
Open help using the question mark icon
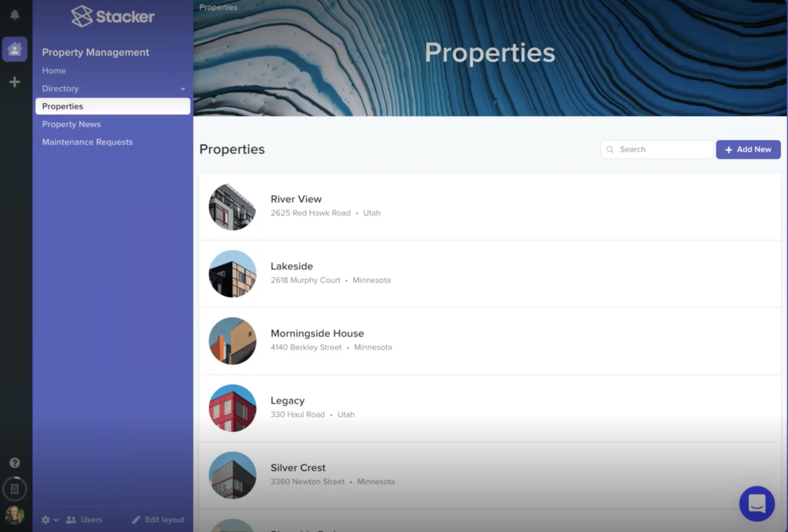15,463
